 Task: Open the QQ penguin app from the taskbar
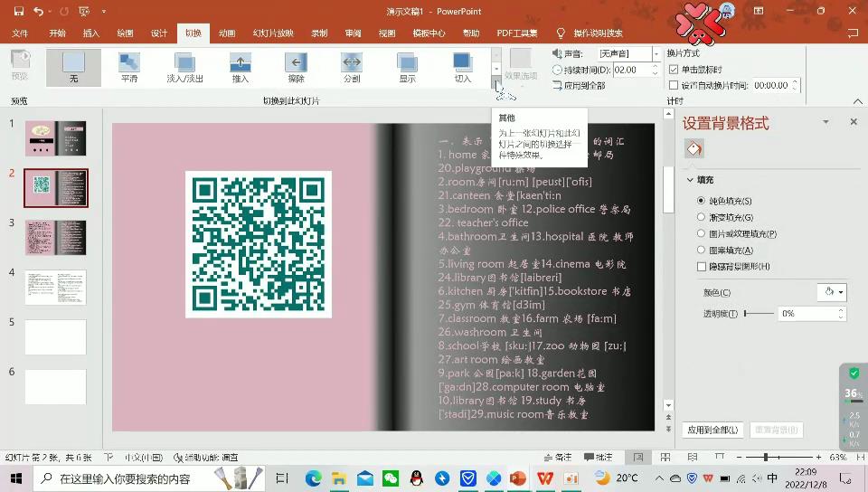point(416,478)
